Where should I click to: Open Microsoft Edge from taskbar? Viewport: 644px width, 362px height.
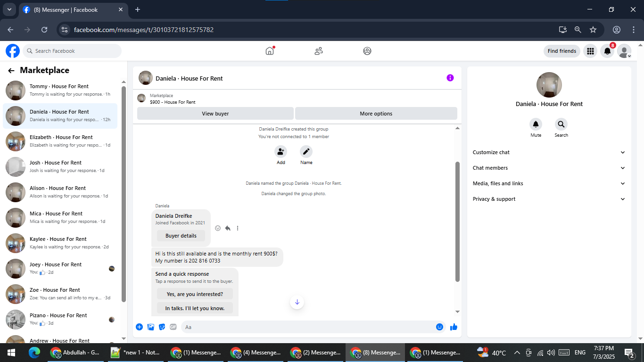pos(34,353)
